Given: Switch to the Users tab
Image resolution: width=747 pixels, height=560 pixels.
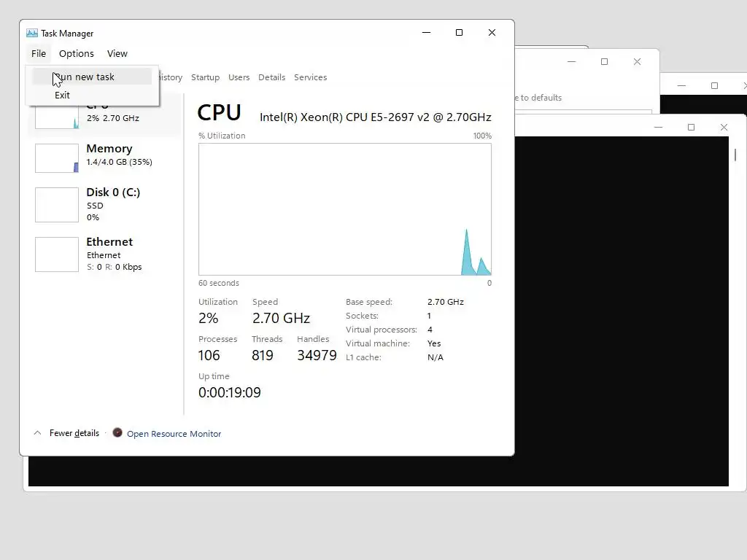Looking at the screenshot, I should click(239, 77).
